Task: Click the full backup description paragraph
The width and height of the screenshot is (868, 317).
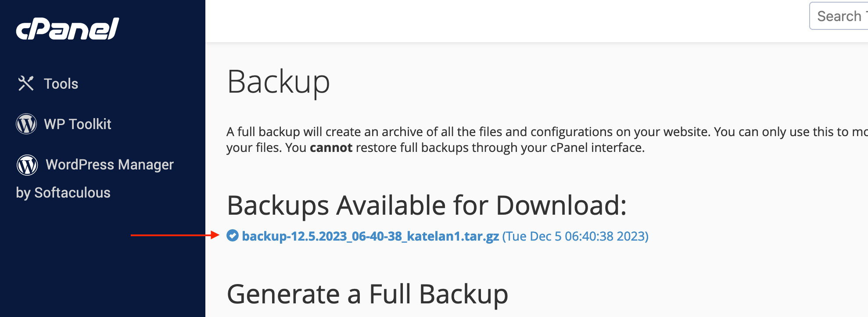Action: [547, 140]
